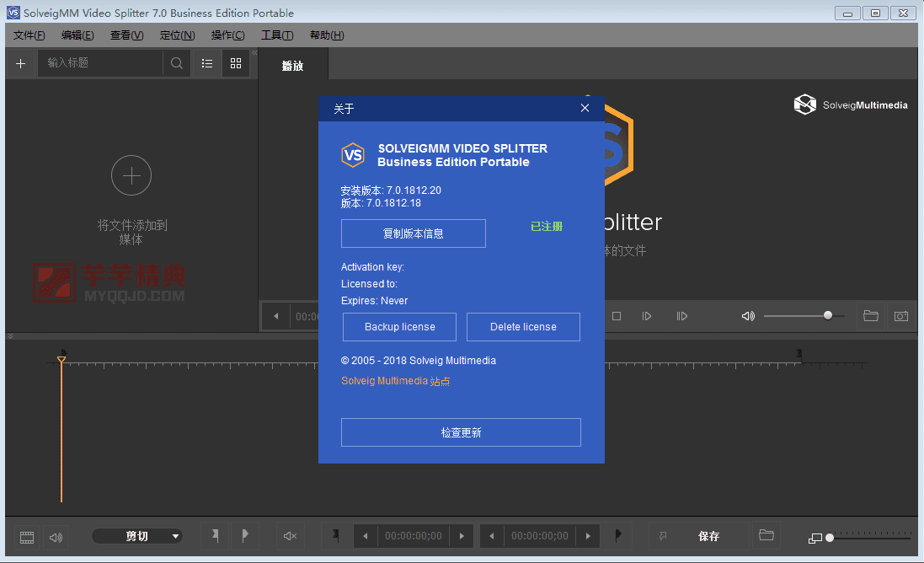Click the first 00:00:00;00 timecode field
The width and height of the screenshot is (924, 563).
(x=413, y=536)
